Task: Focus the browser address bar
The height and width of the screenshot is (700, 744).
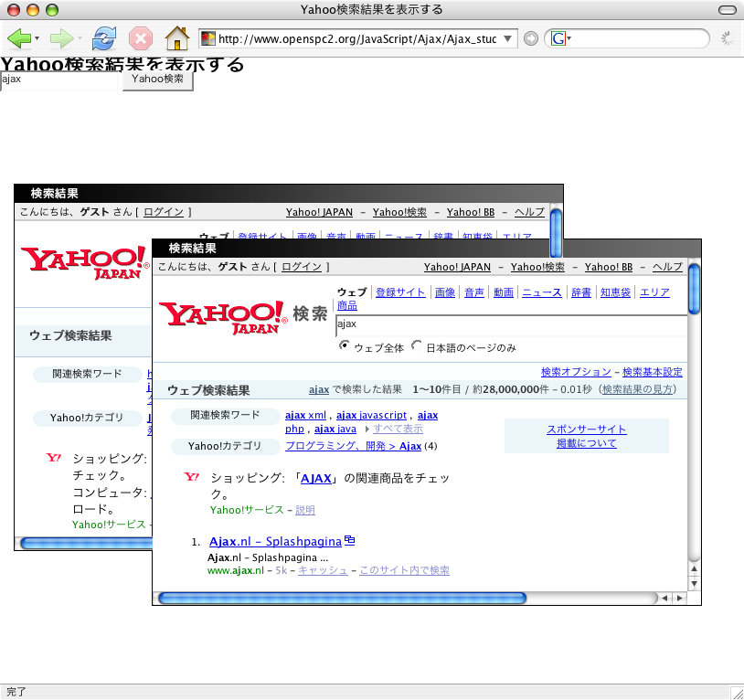Action: tap(358, 39)
